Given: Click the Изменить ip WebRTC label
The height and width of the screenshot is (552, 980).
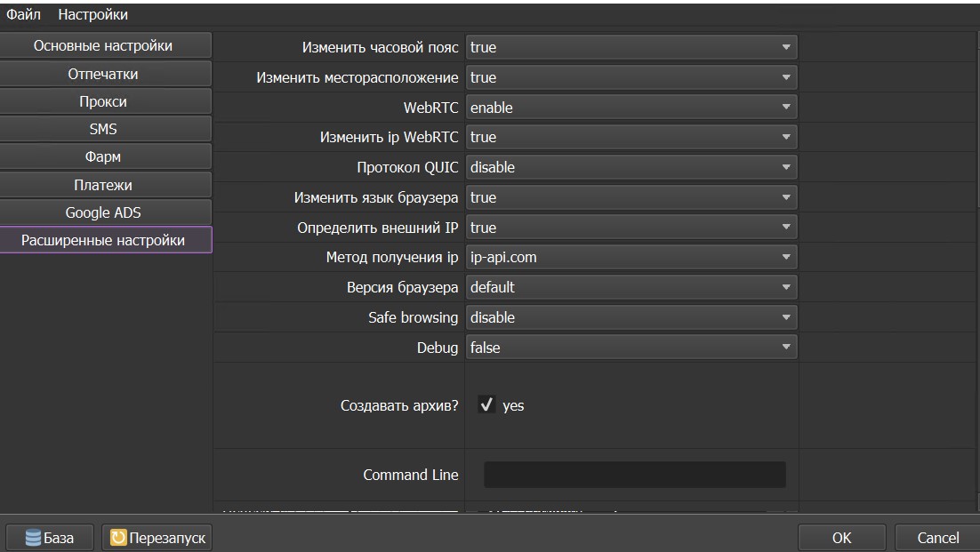Looking at the screenshot, I should [x=389, y=137].
